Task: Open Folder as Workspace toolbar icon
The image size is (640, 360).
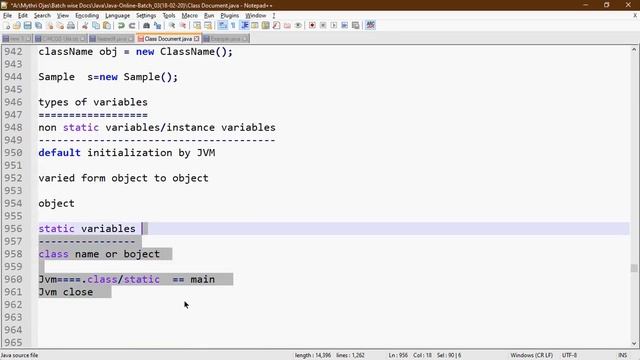Action: pyautogui.click(x=287, y=25)
